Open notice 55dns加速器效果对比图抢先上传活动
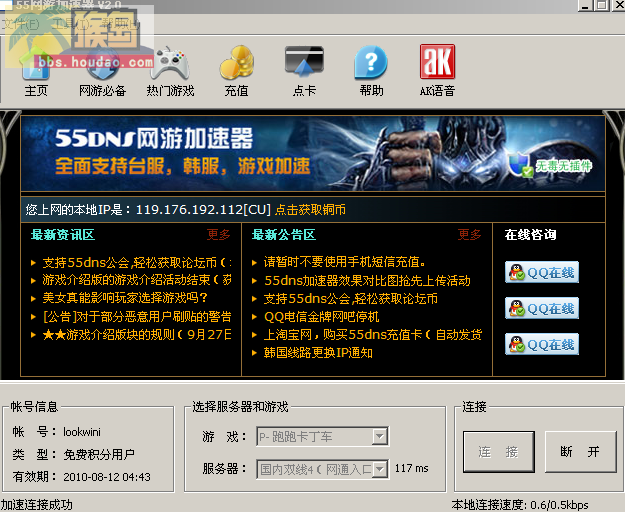This screenshot has height=512, width=625. (x=367, y=281)
